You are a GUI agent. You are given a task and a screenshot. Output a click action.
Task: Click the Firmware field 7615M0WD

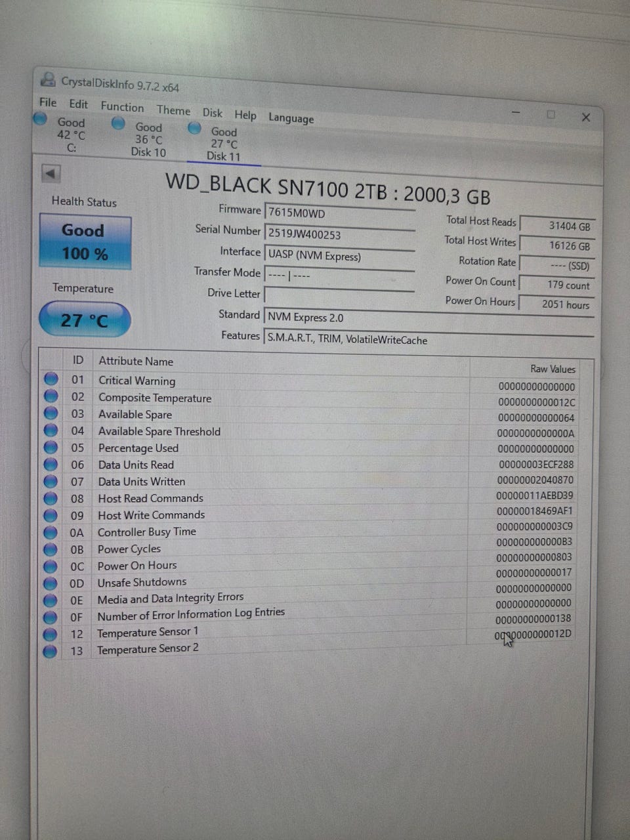pyautogui.click(x=339, y=213)
